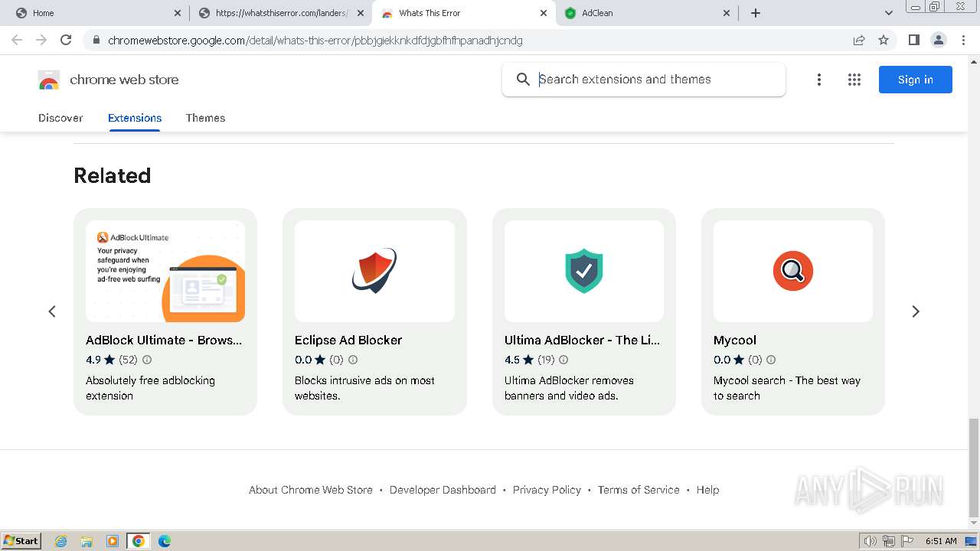
Task: Click the address bar URL
Action: 315,40
